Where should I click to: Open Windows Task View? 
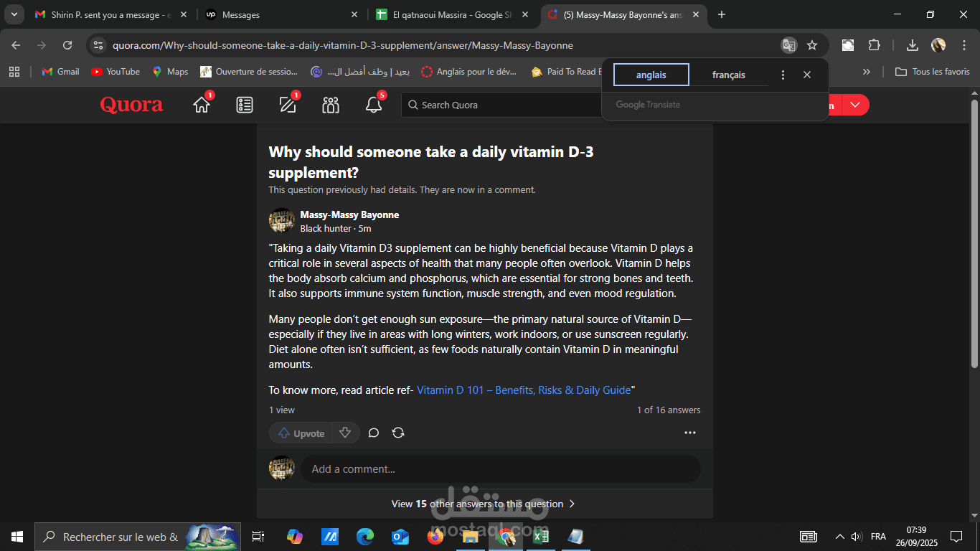click(x=258, y=537)
